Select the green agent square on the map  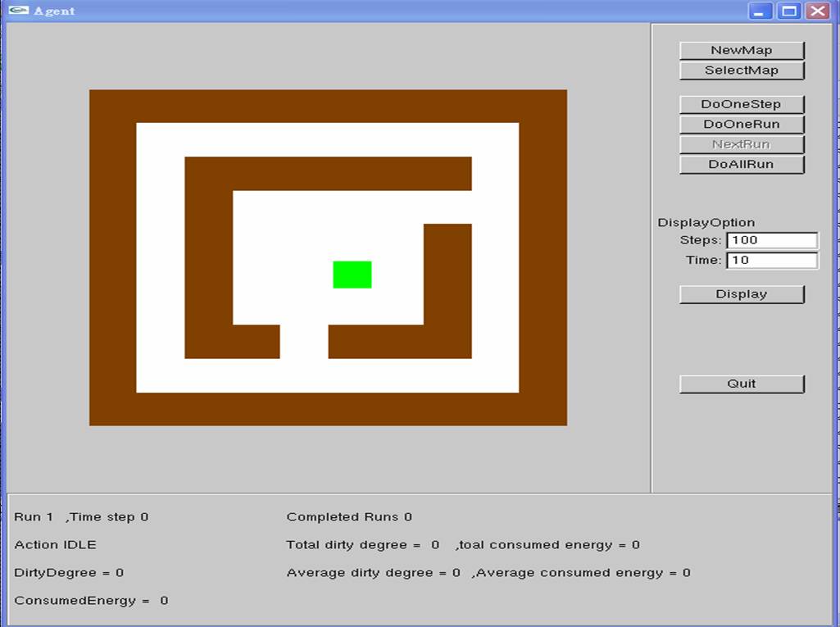351,274
